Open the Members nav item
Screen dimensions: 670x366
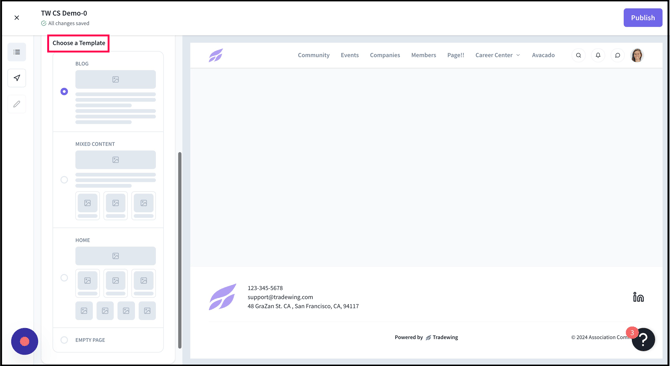tap(423, 55)
